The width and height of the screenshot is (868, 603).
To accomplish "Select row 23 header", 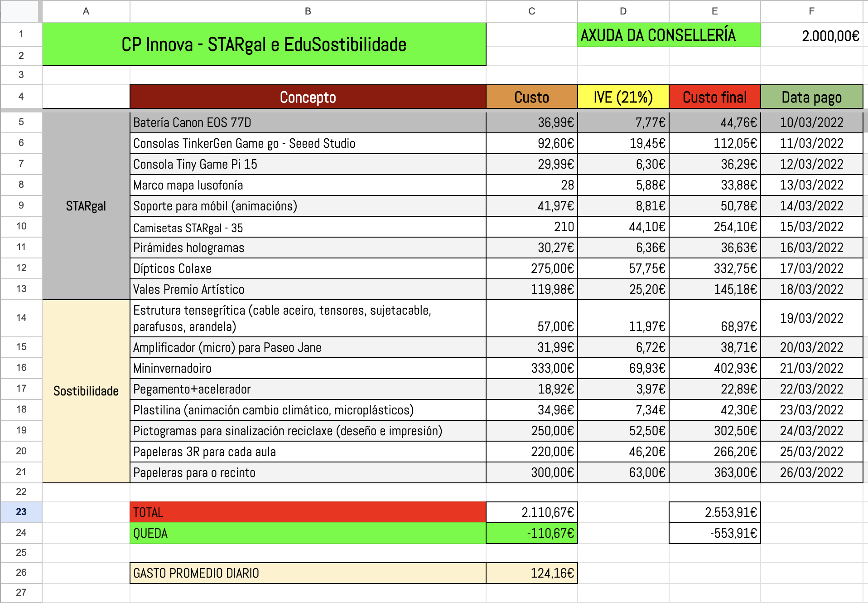I will pos(21,512).
